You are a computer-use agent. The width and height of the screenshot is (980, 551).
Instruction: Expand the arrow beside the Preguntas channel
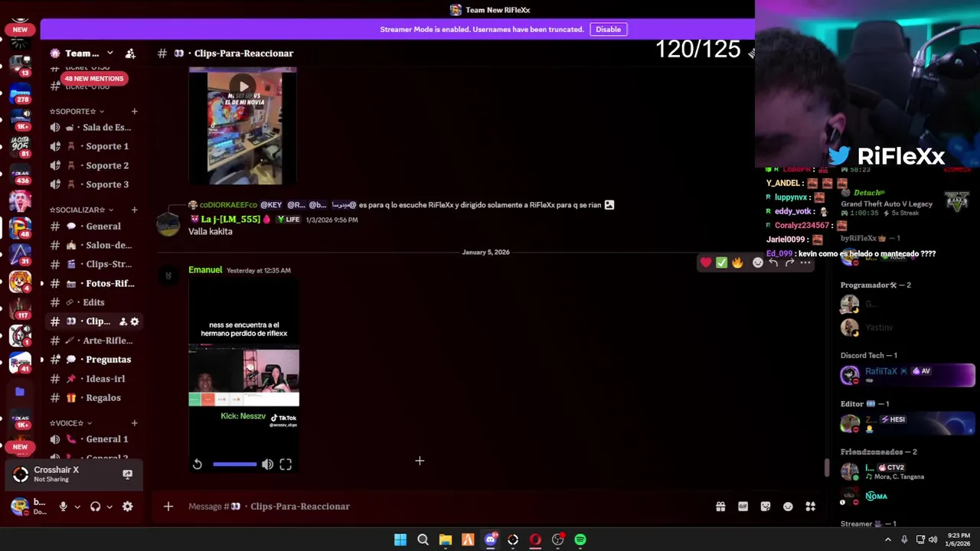pyautogui.click(x=42, y=360)
